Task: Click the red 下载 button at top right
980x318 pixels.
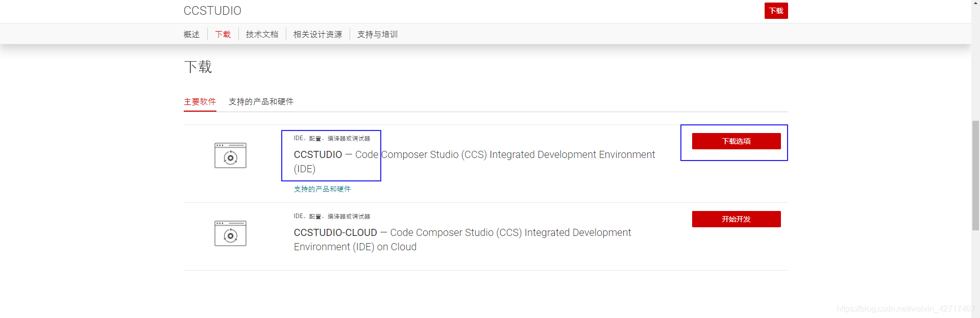Action: (x=776, y=11)
